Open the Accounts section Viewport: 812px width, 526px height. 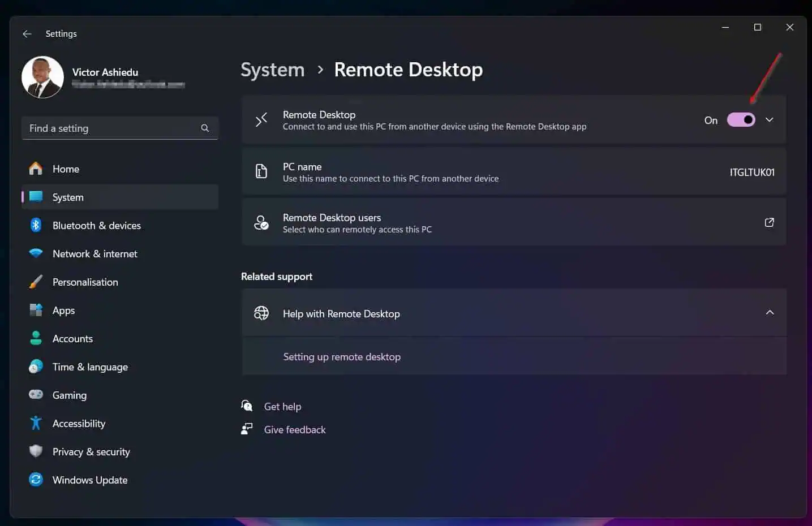click(x=120, y=338)
